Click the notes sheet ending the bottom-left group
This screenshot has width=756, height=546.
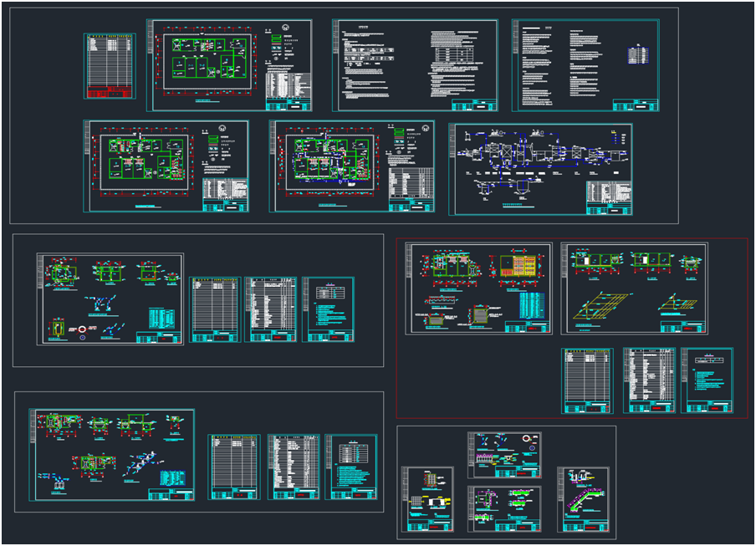click(x=351, y=467)
